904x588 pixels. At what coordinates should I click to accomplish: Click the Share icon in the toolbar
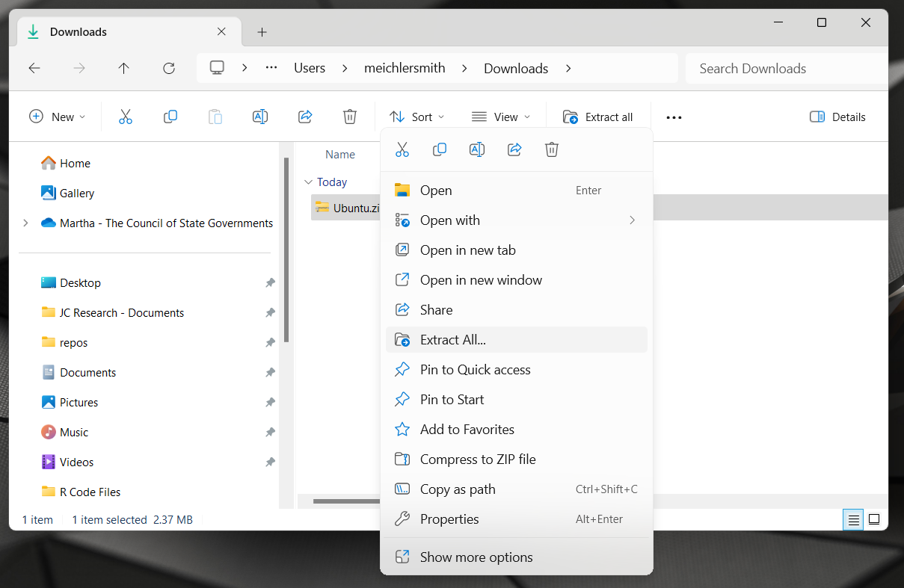pyautogui.click(x=305, y=117)
